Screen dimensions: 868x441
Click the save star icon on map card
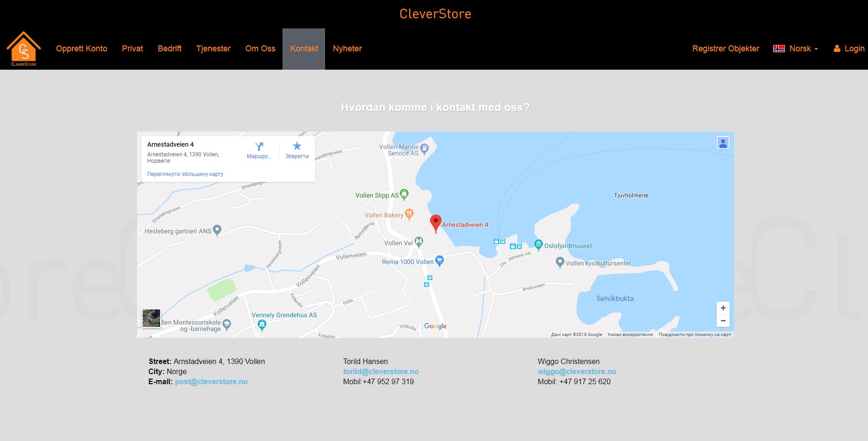297,146
